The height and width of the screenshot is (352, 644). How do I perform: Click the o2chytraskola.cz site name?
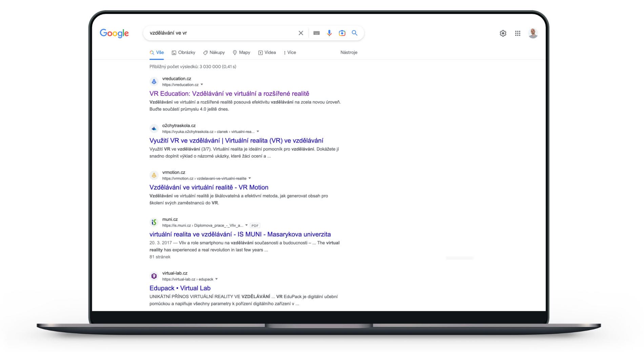point(179,125)
